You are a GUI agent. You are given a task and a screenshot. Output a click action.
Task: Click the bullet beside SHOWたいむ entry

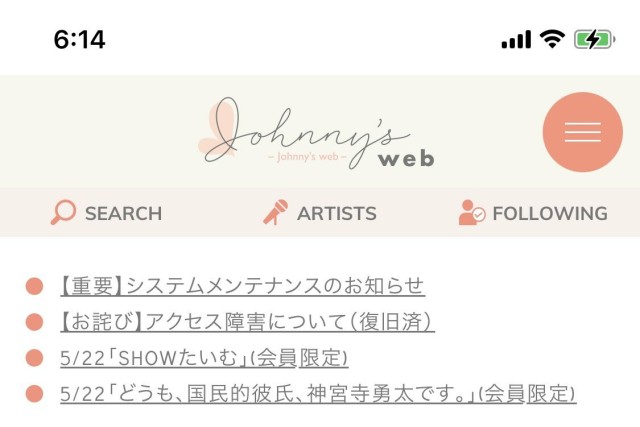click(34, 358)
